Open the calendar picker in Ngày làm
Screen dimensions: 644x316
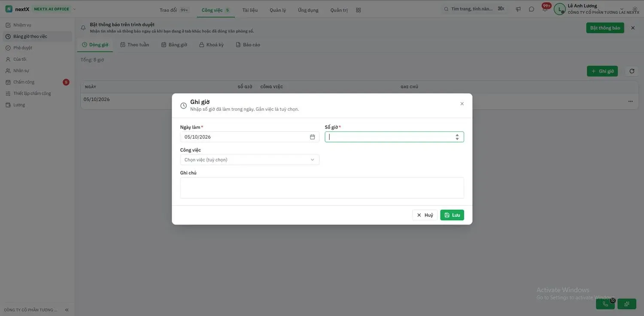(312, 137)
